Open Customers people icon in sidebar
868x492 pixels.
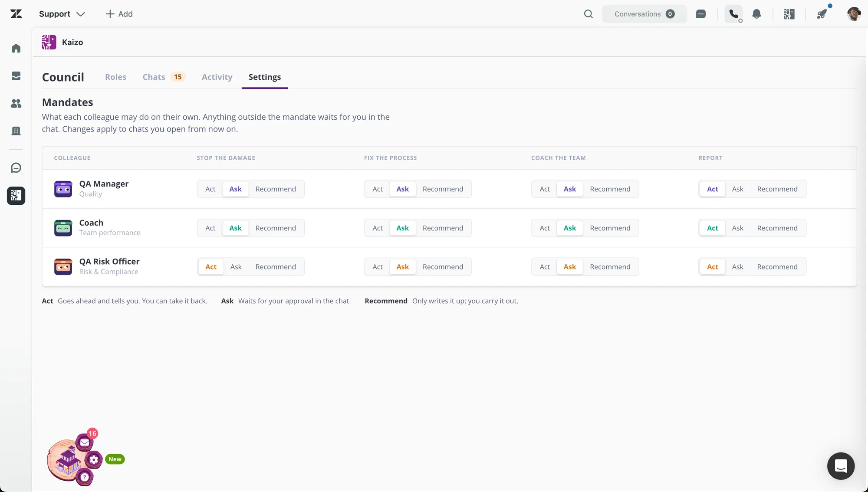tap(16, 103)
